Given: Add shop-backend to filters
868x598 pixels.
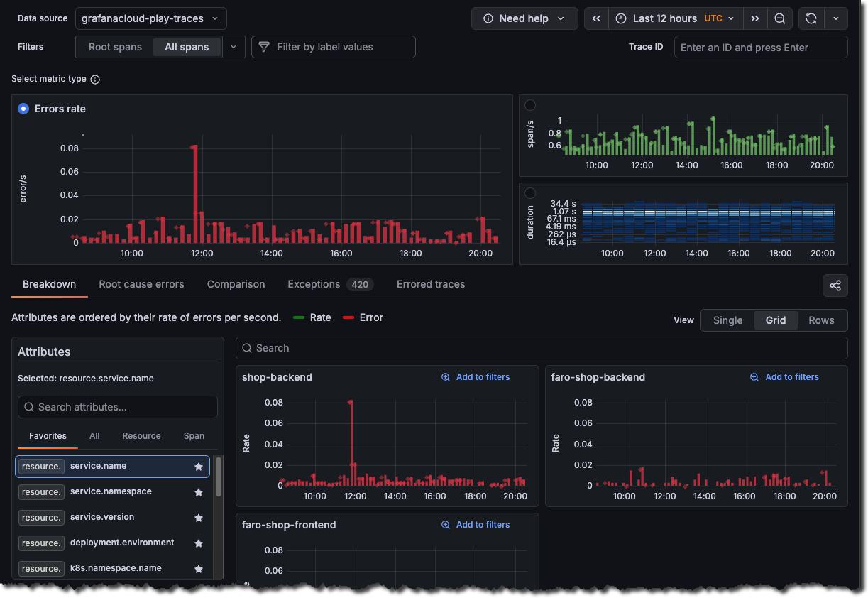Looking at the screenshot, I should coord(476,377).
